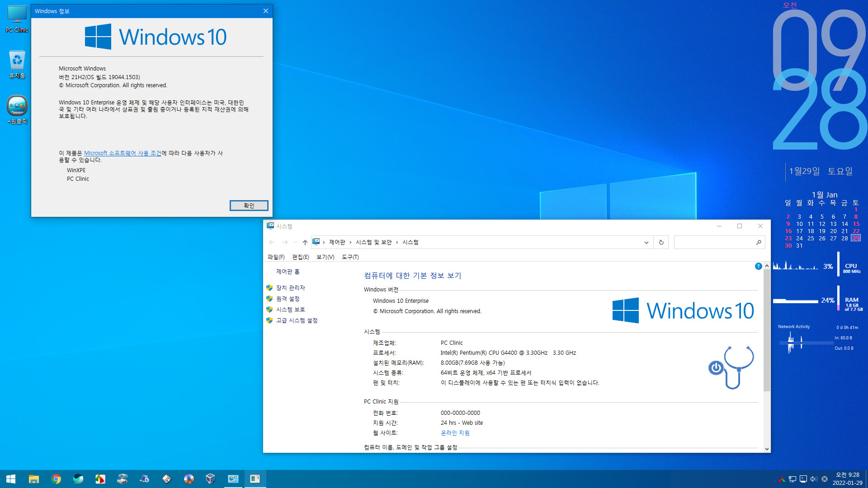Open 장치 관리자 link
The width and height of the screenshot is (868, 488).
point(291,288)
